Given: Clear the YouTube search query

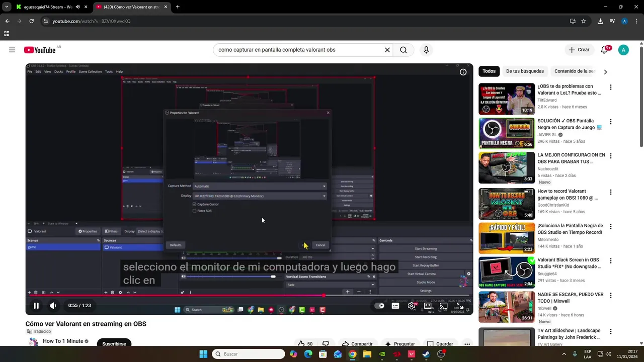Looking at the screenshot, I should [387, 50].
